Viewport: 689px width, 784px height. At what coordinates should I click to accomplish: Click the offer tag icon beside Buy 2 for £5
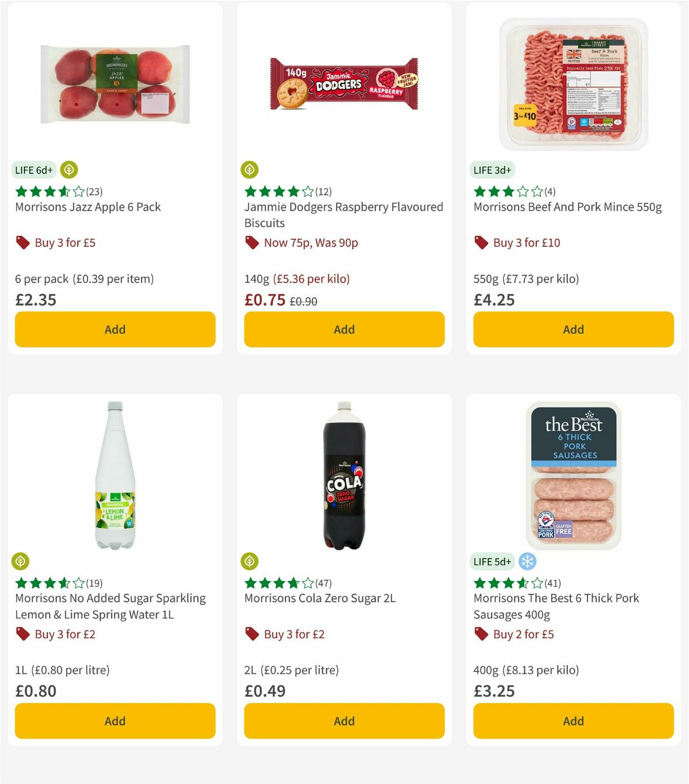(481, 634)
